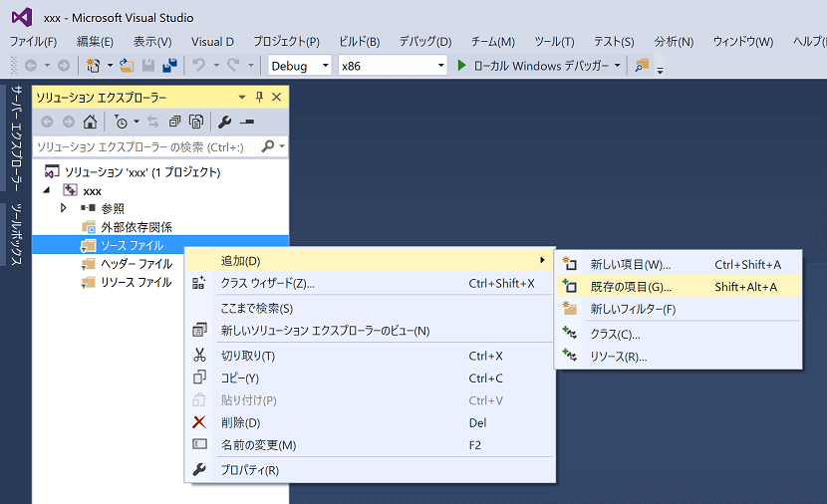Select コピー(Y) in context menu
Image resolution: width=827 pixels, height=504 pixels.
coord(370,378)
